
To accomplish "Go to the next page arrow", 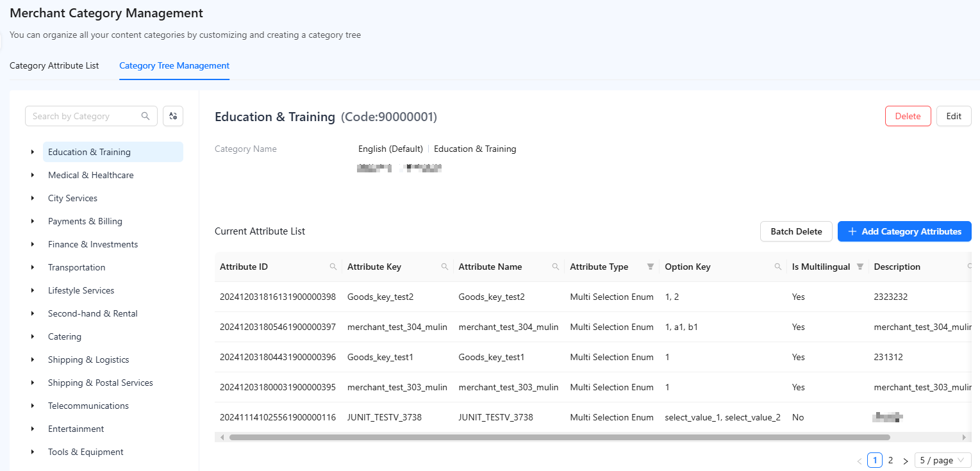I will [906, 461].
